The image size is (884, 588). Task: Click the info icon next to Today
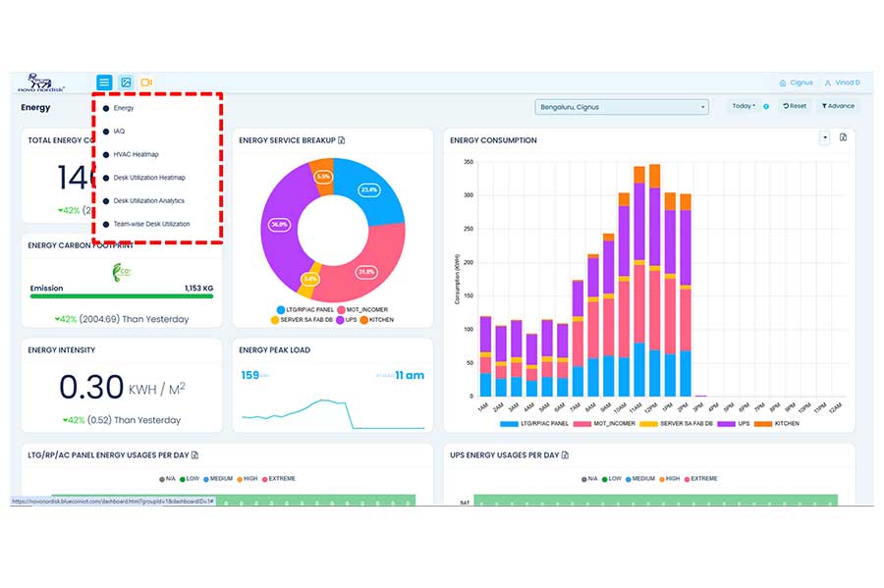click(766, 106)
